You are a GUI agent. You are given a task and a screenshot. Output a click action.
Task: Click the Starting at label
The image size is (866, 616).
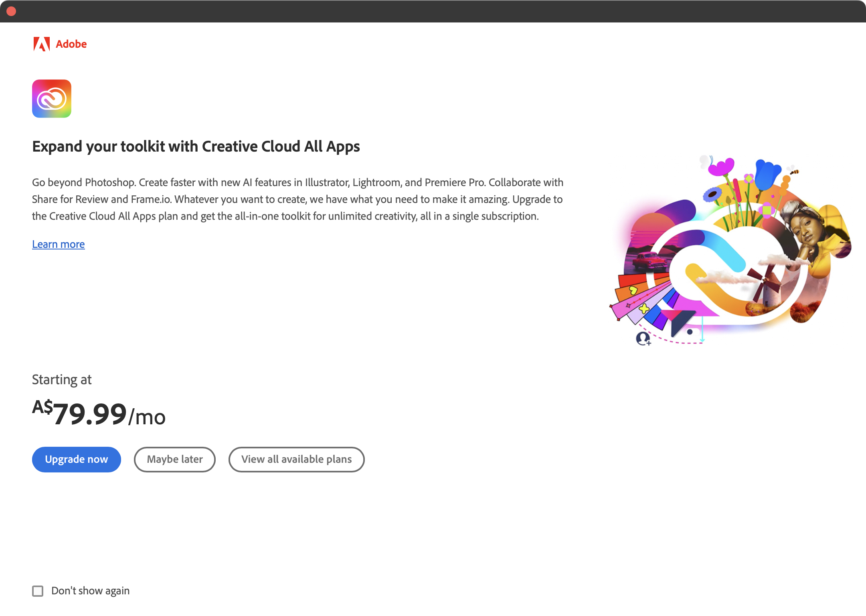(62, 379)
